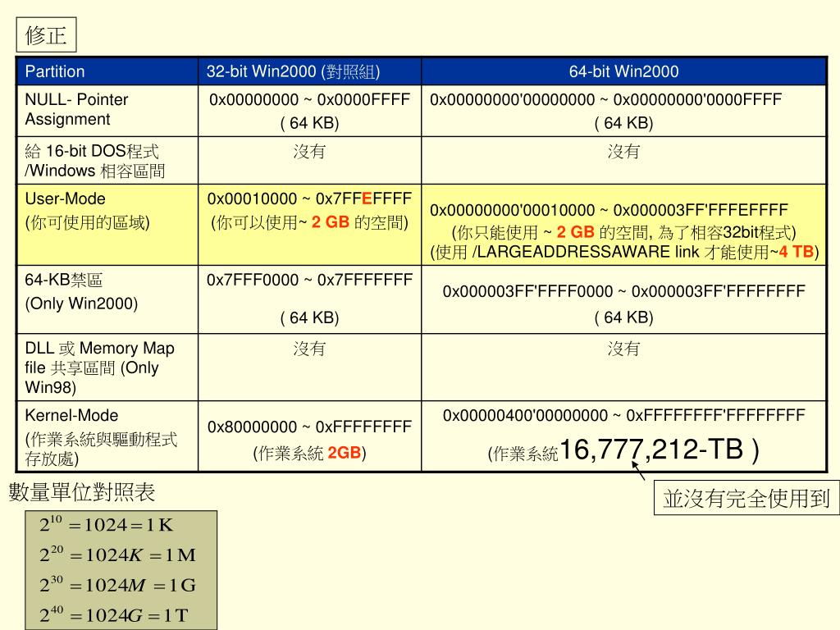Click the 0x00010000 ~ 0x7FFEFFFF address range
Image resolution: width=840 pixels, height=630 pixels.
click(309, 199)
